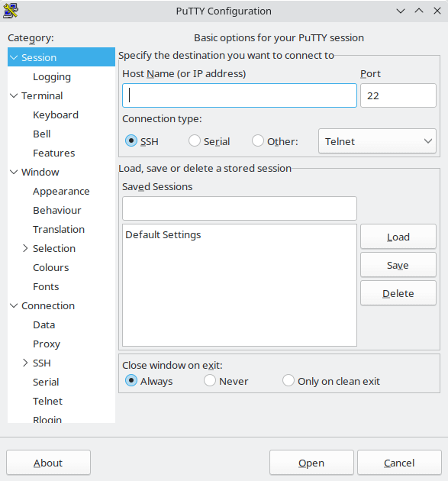Maximize window with the up-caret title button
Viewport: 448px width, 481px height.
[419, 11]
